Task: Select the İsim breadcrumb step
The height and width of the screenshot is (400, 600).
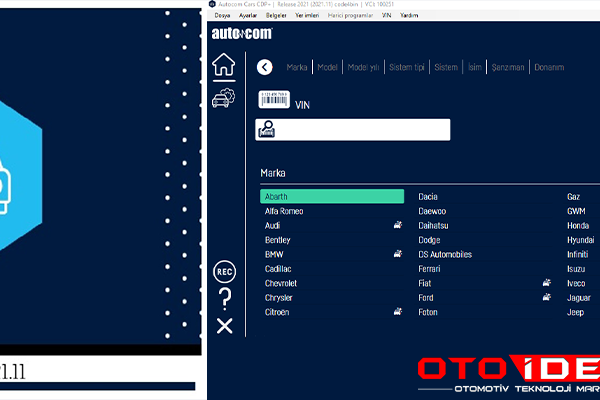Action: point(475,67)
